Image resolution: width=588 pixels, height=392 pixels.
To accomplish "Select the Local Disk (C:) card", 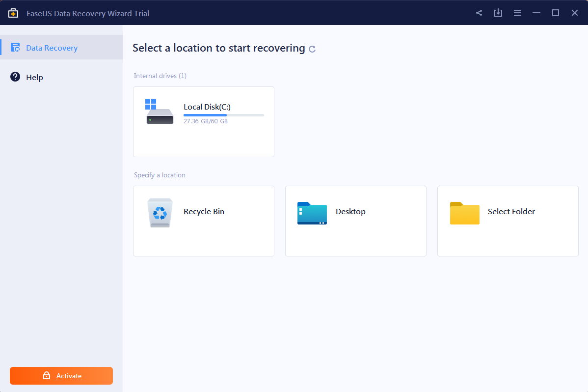I will [x=203, y=122].
